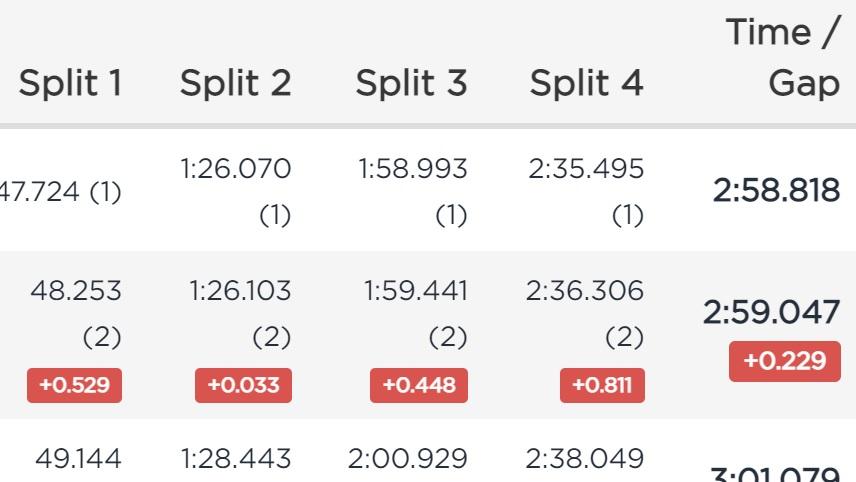Screen dimensions: 856x482
Task: Click the Split 4 column header
Action: pyautogui.click(x=586, y=84)
